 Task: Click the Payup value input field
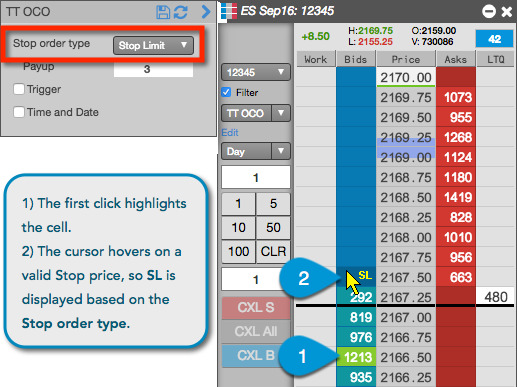(x=153, y=69)
